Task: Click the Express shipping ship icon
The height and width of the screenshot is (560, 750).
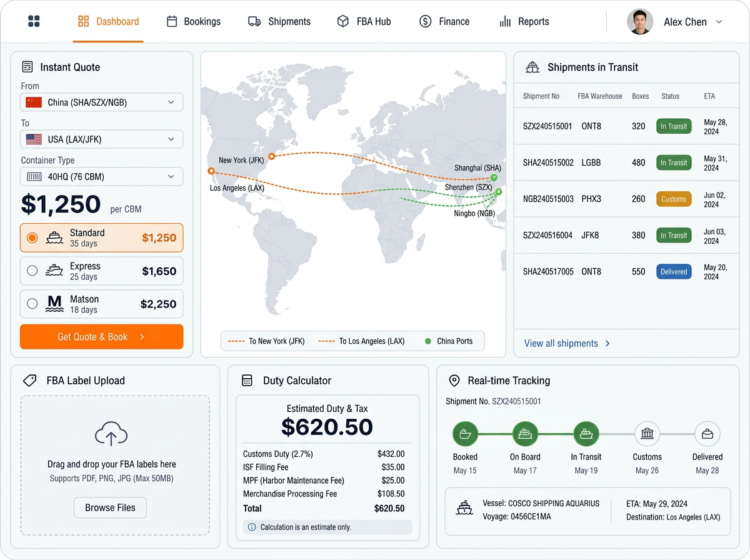Action: pyautogui.click(x=55, y=271)
